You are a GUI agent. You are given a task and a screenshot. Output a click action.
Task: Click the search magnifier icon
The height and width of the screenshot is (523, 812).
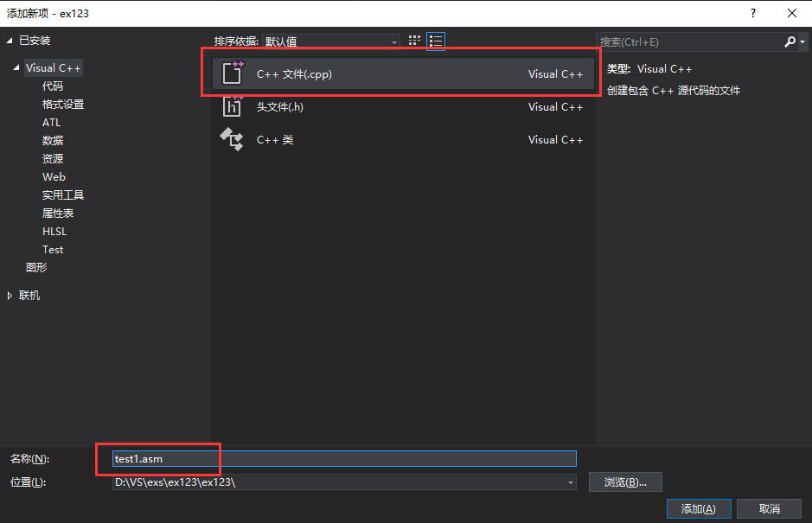[790, 41]
